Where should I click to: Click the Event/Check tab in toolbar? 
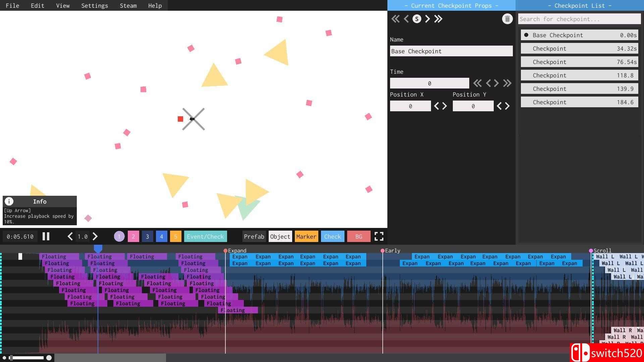point(205,236)
